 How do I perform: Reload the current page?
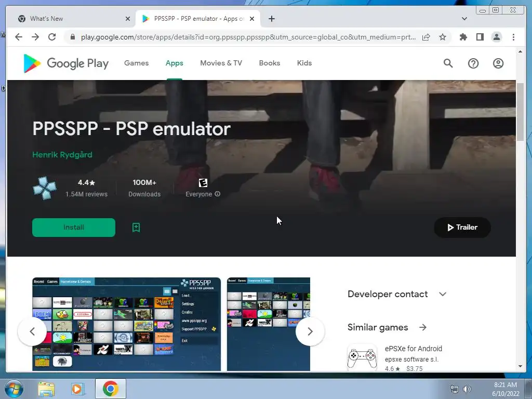(52, 37)
